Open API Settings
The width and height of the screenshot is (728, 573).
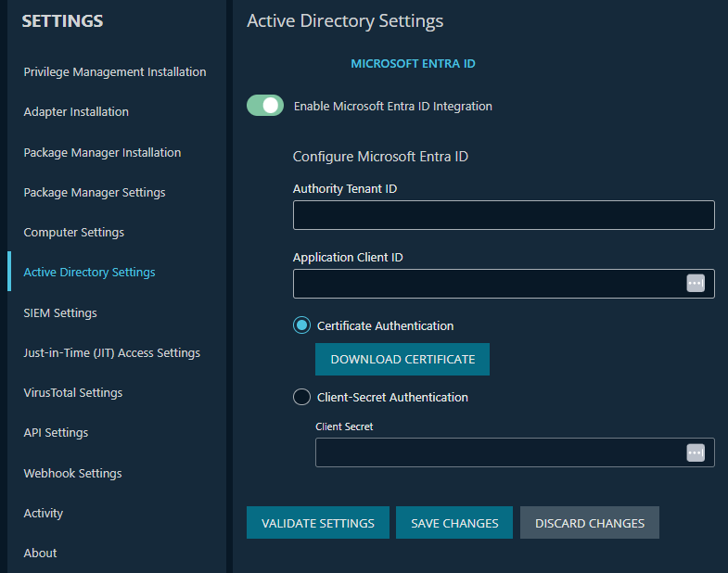[56, 433]
